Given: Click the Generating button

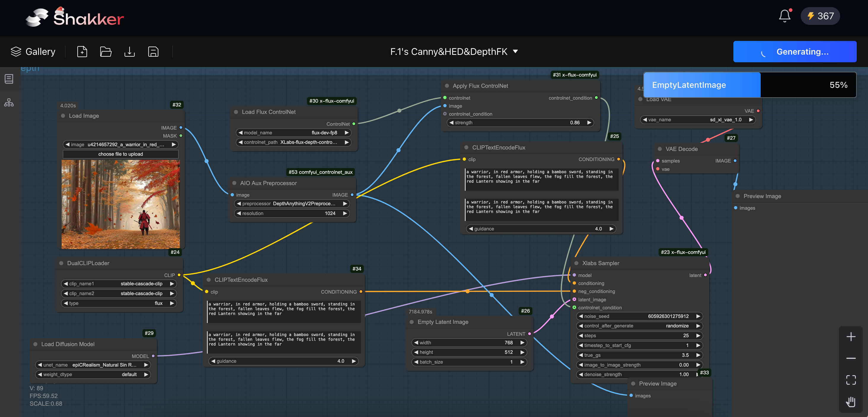Looking at the screenshot, I should [794, 52].
